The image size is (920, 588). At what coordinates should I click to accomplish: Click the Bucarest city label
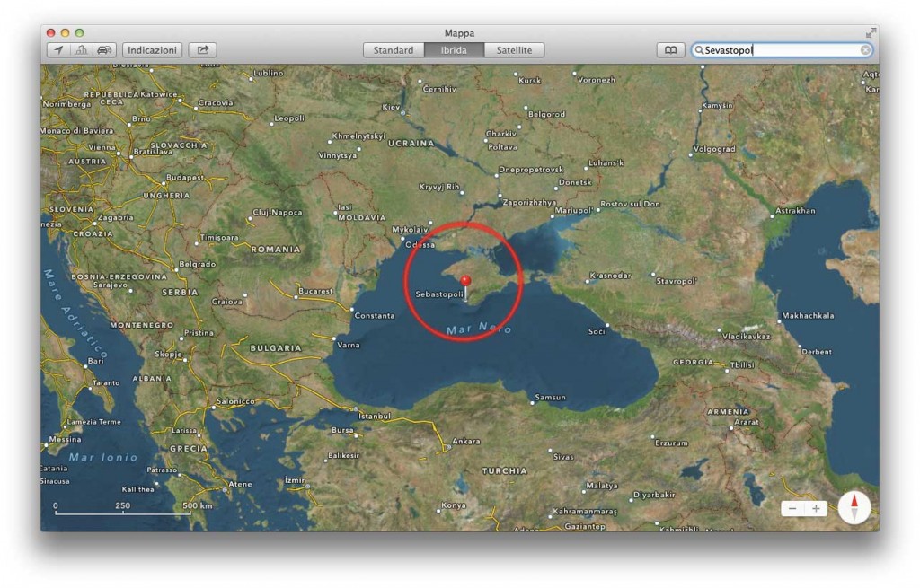315,291
